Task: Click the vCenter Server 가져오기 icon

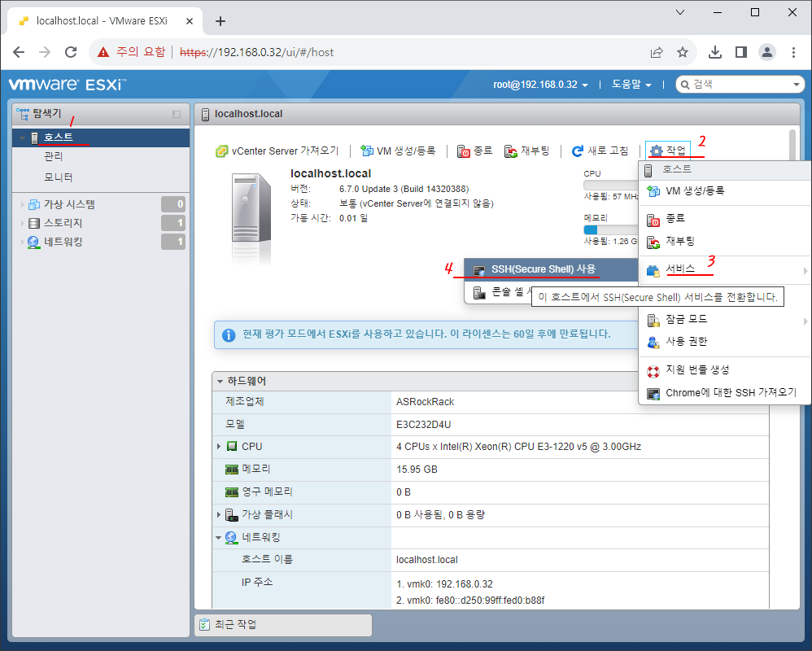Action: pos(221,151)
